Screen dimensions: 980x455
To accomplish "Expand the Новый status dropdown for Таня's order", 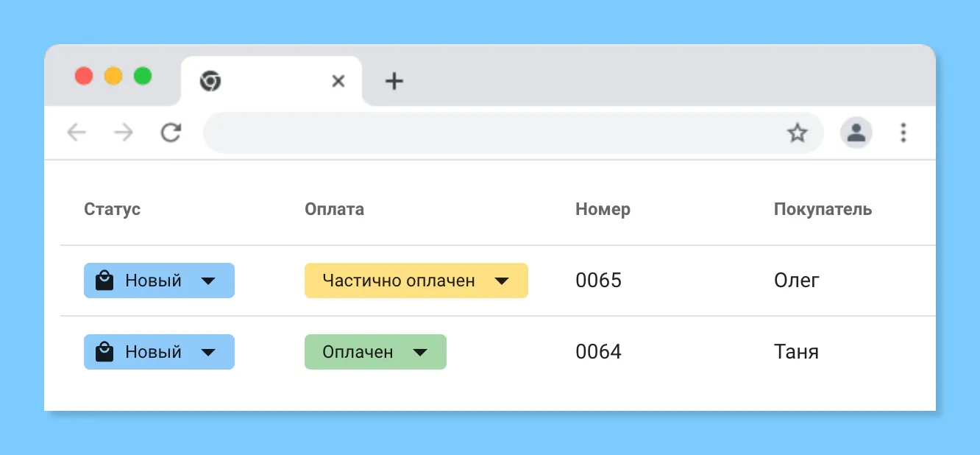I will [210, 351].
